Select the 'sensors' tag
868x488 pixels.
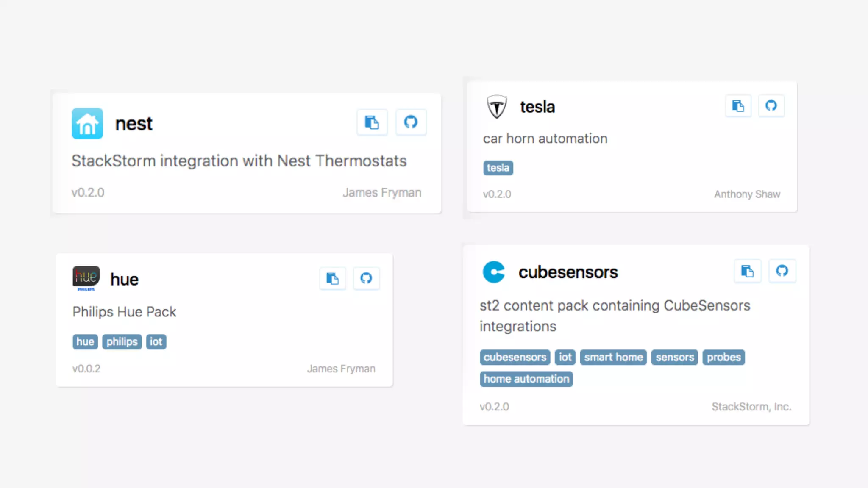[674, 358]
